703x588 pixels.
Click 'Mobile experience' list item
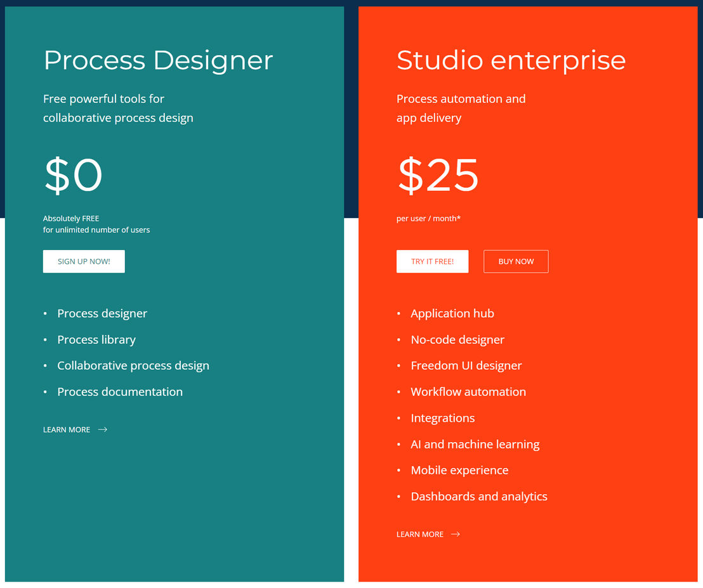[459, 471]
